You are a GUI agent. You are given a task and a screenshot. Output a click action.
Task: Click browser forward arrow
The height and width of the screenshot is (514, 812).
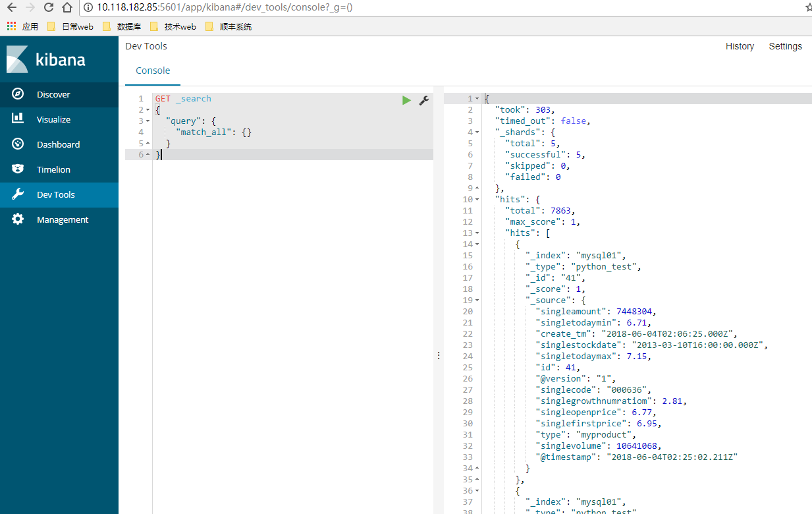click(x=30, y=8)
